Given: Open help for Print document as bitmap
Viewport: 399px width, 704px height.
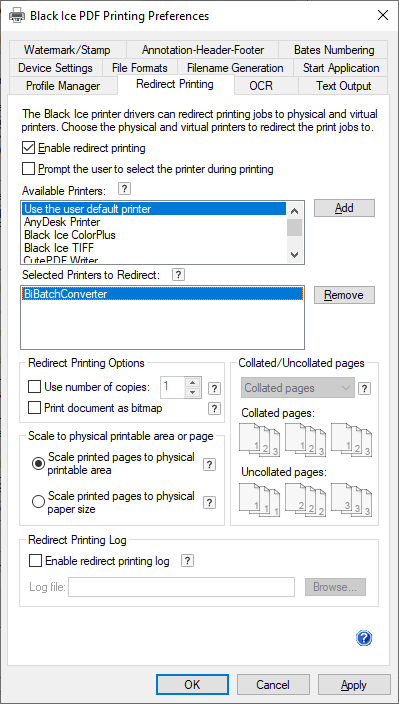Looking at the screenshot, I should tap(215, 408).
